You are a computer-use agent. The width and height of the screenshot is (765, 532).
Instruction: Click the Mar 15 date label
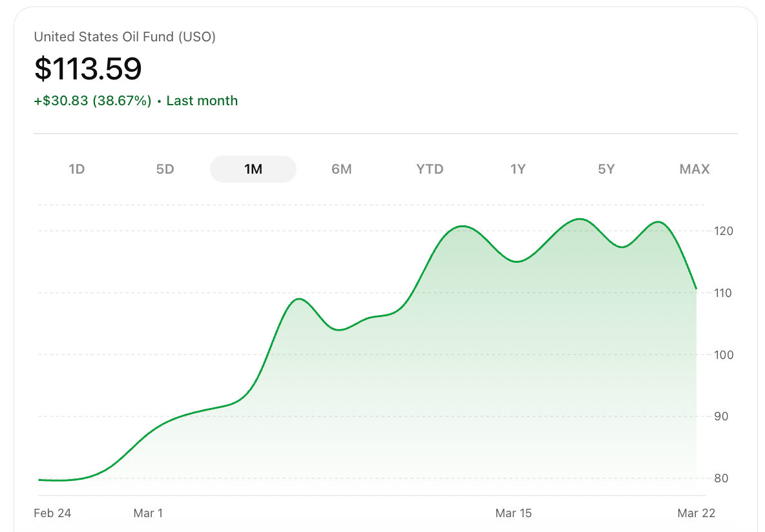tap(513, 513)
